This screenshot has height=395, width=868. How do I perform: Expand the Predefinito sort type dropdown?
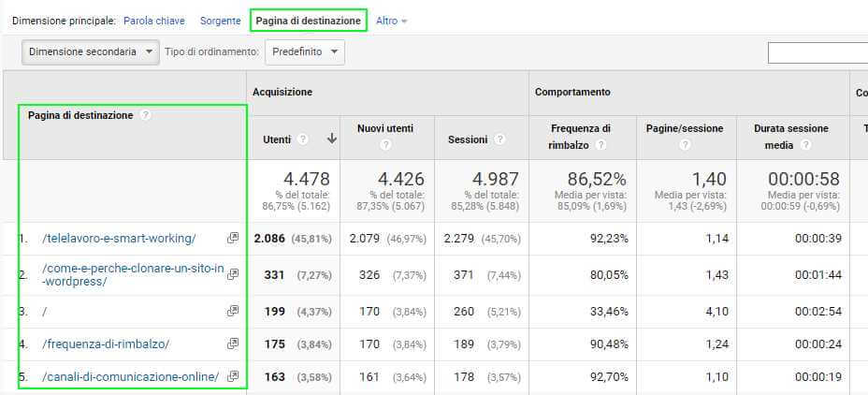[305, 52]
